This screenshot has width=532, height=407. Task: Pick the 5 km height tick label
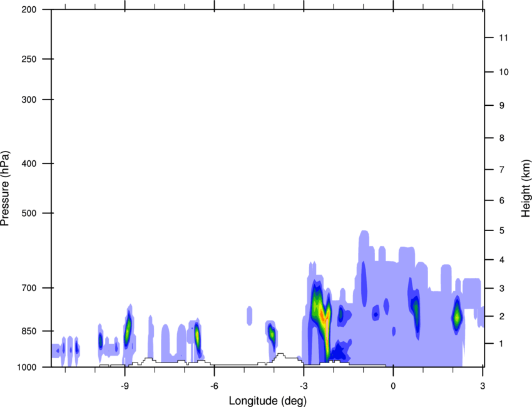pyautogui.click(x=502, y=230)
